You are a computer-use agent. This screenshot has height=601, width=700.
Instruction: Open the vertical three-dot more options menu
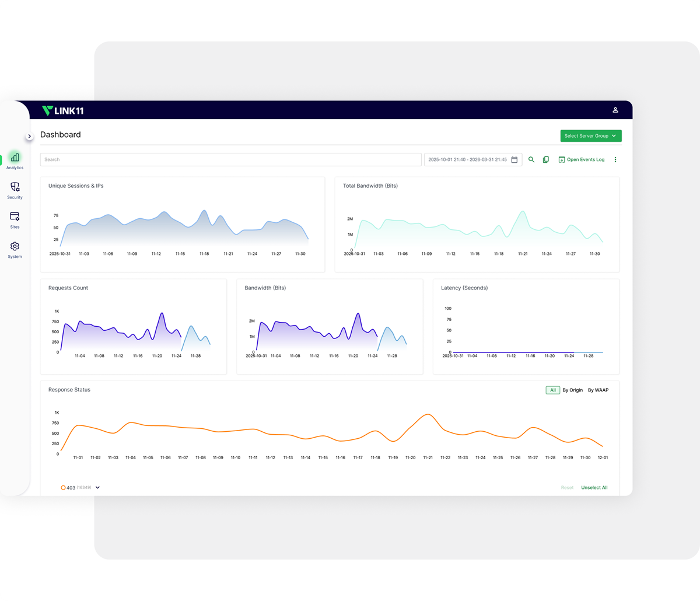pos(615,159)
